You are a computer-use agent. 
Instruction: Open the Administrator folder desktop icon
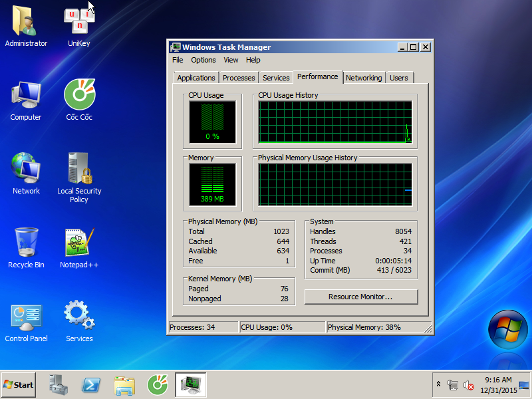tap(26, 26)
